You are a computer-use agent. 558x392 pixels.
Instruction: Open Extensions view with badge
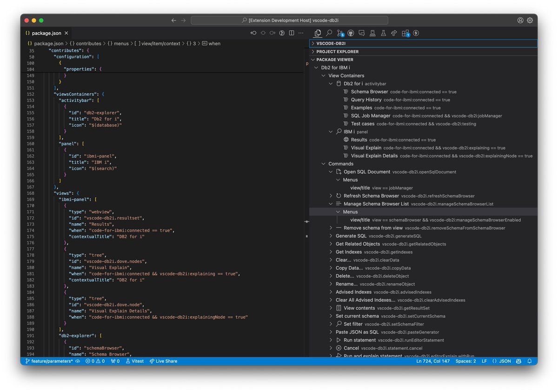click(405, 33)
